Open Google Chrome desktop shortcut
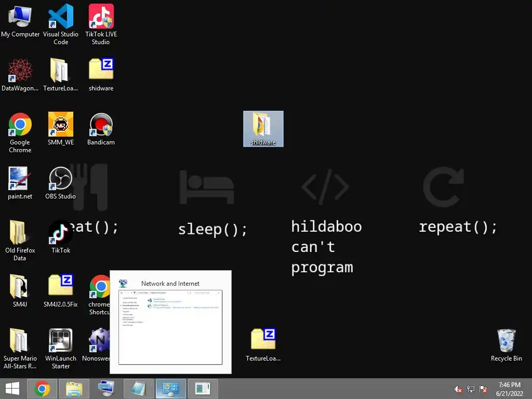The height and width of the screenshot is (399, 532). click(20, 132)
